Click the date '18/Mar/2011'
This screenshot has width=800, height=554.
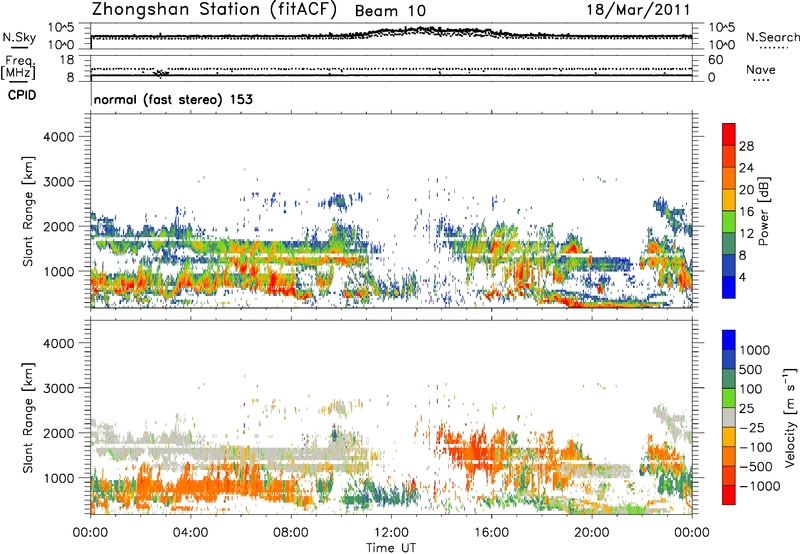click(638, 9)
